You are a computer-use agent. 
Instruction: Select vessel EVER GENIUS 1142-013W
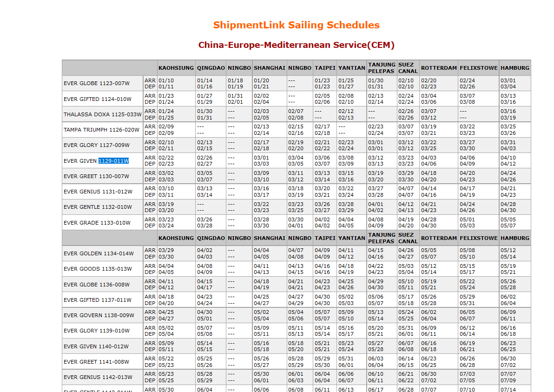[x=98, y=377]
